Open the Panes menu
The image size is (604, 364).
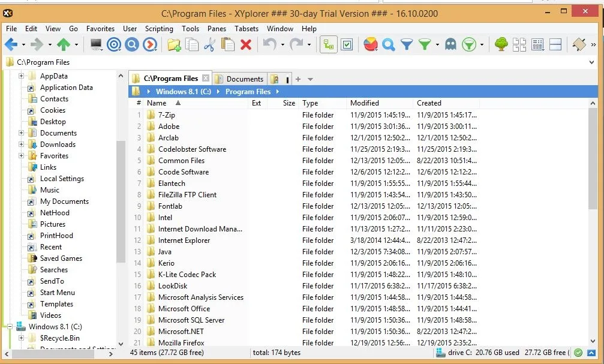click(217, 29)
